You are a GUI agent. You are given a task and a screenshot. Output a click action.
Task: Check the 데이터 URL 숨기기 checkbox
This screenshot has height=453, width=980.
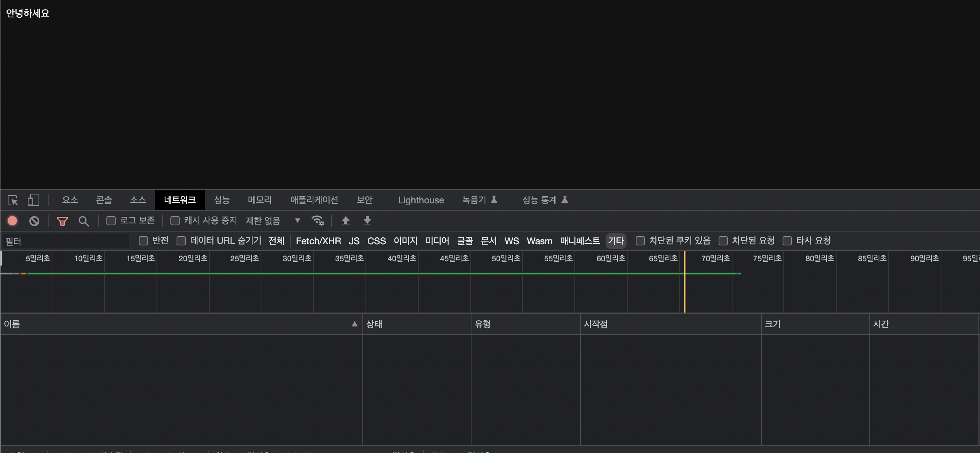tap(181, 241)
